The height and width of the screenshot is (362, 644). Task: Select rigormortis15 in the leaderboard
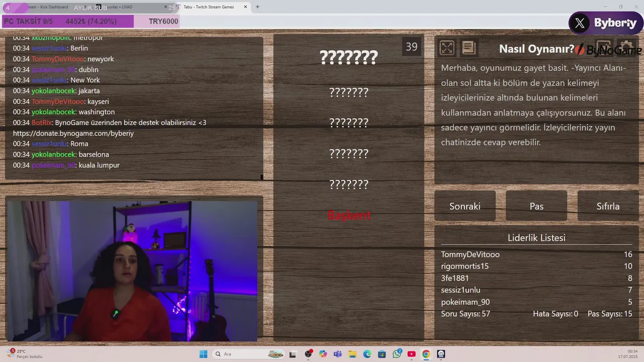pyautogui.click(x=465, y=266)
